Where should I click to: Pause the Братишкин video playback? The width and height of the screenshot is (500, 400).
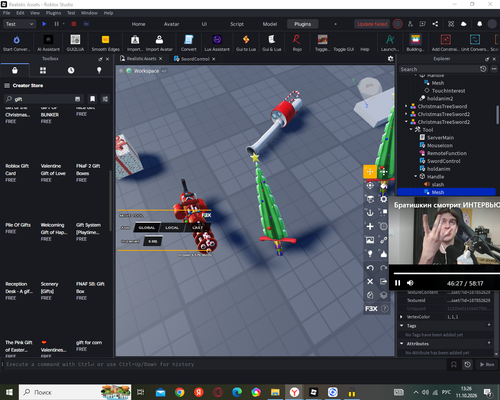397,283
